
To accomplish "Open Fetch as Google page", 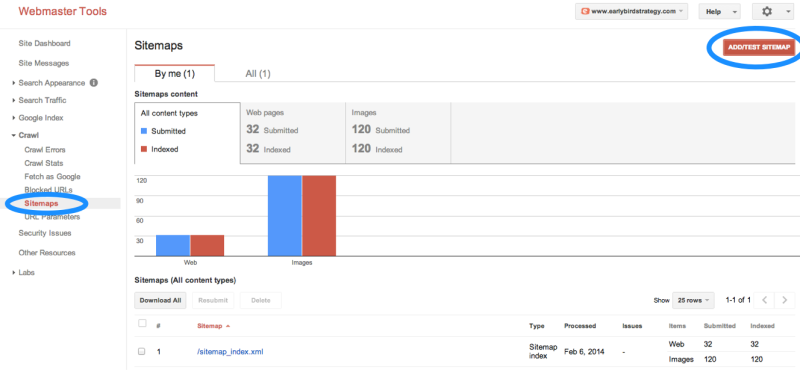I will [x=53, y=177].
